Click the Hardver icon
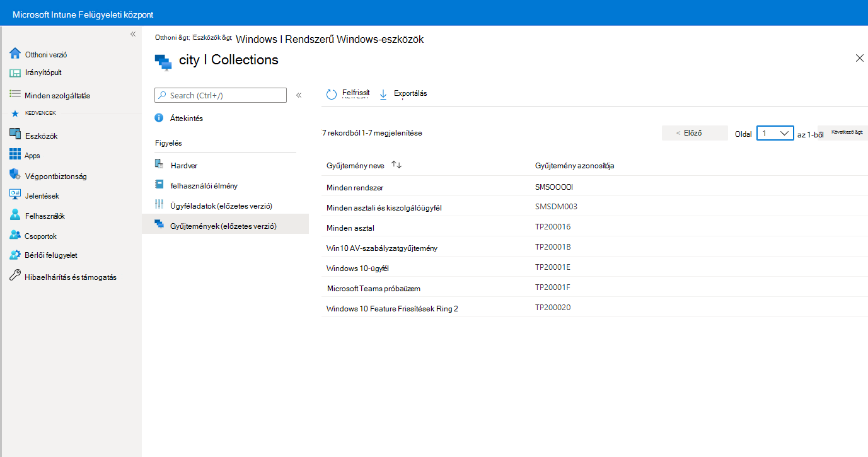The image size is (868, 457). [159, 165]
